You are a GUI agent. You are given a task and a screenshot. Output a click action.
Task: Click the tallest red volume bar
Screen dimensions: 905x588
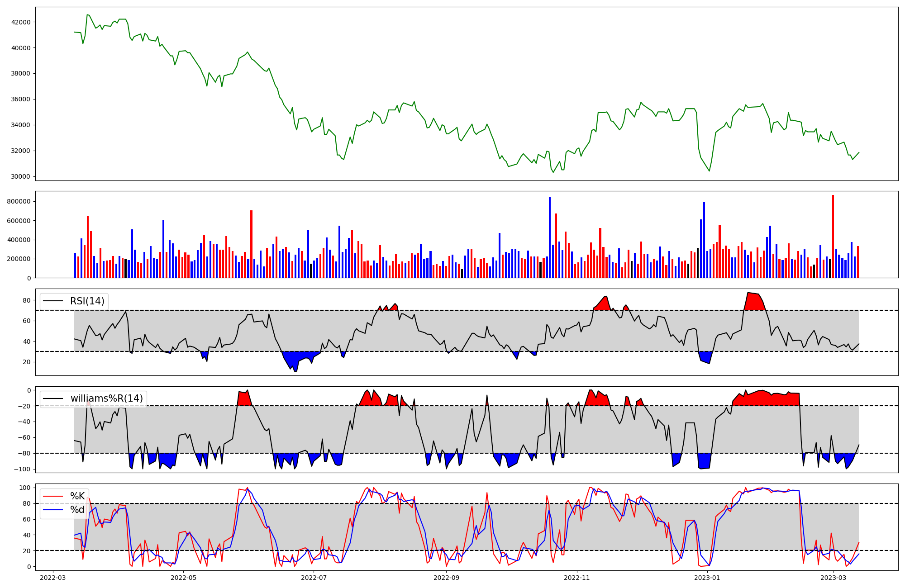[833, 237]
